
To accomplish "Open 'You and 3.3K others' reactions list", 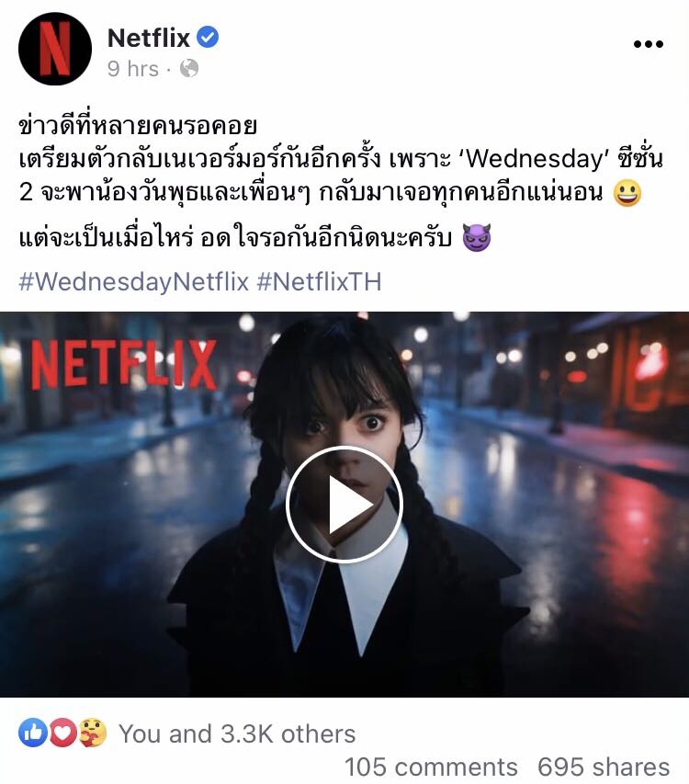I will [237, 733].
